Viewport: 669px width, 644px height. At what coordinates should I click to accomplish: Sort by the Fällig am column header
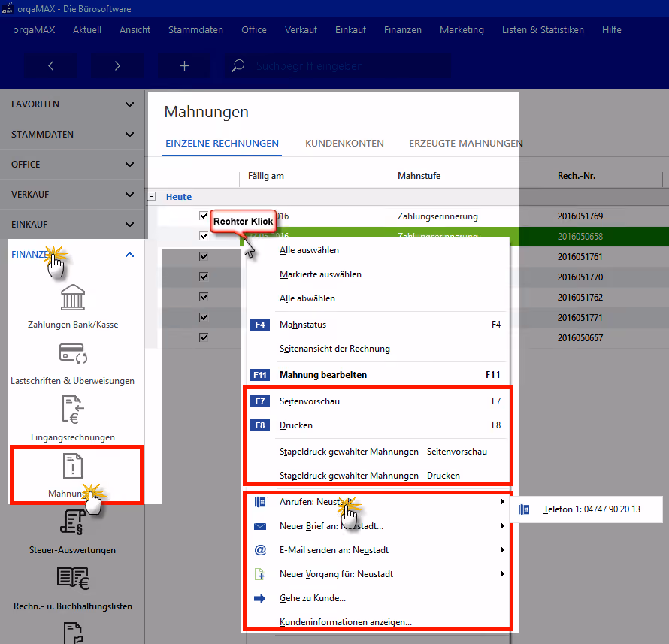click(x=266, y=176)
